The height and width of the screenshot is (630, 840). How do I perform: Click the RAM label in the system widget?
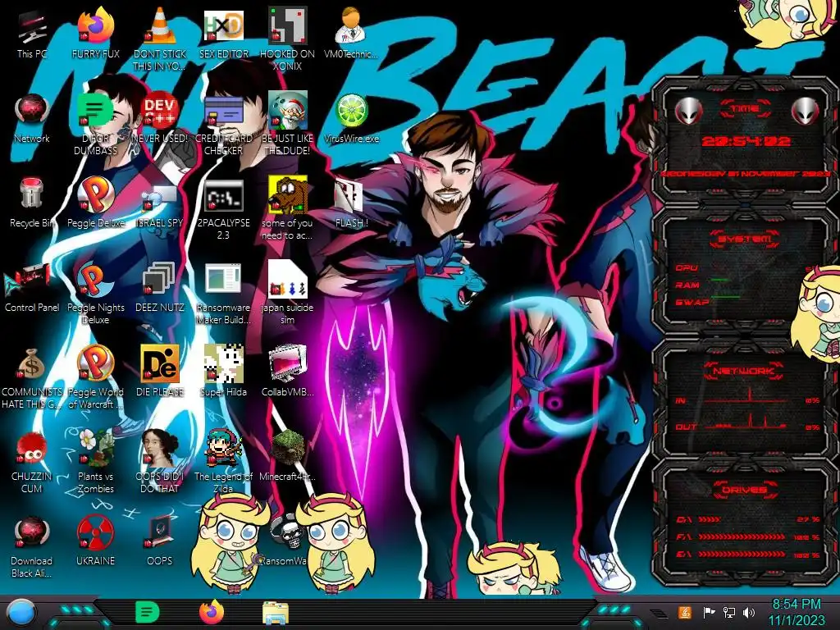pos(687,285)
